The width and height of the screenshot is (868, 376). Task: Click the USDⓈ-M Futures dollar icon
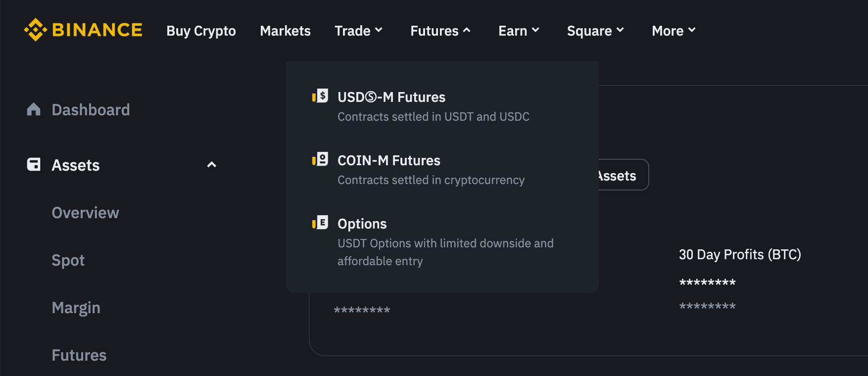coord(320,95)
